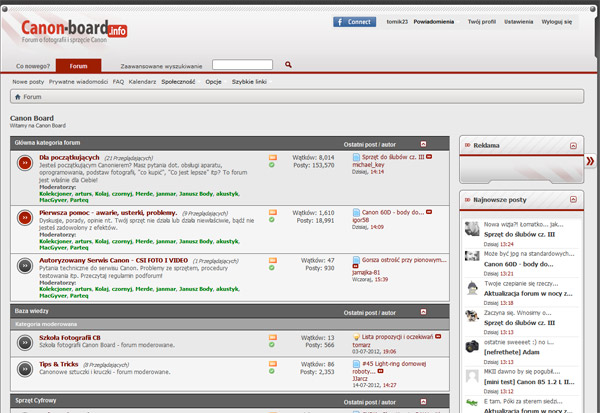
Task: Switch to the Co nowego? tab
Action: 33,65
